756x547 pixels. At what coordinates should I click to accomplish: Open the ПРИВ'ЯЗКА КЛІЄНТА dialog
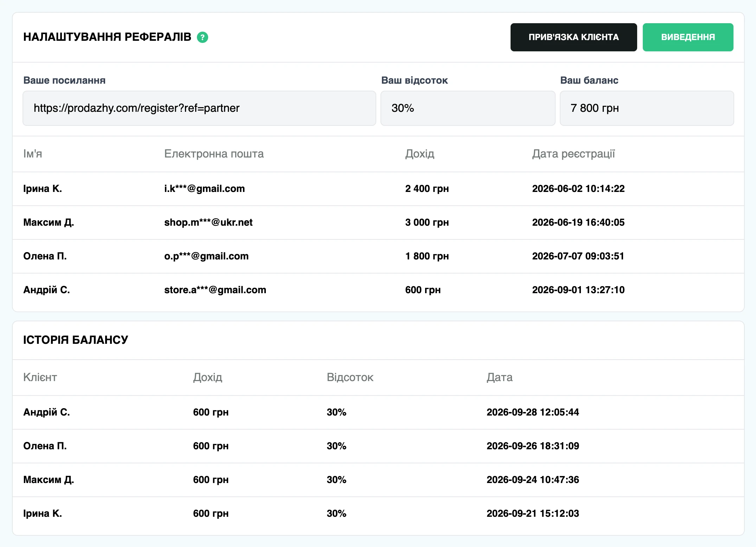tap(574, 37)
